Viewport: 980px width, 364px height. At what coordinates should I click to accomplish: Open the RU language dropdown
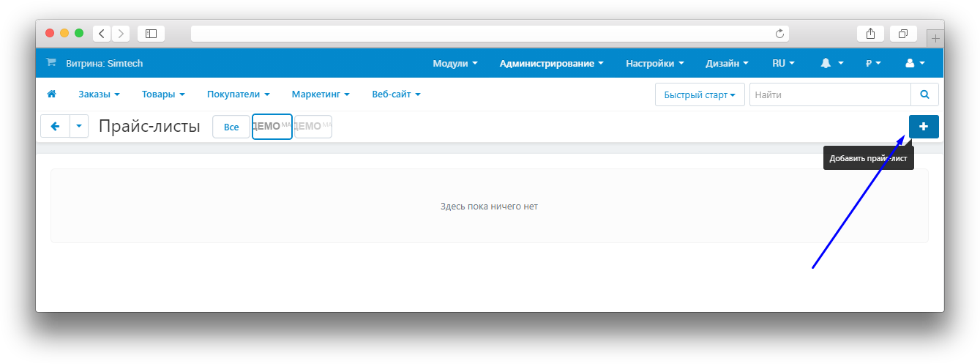[x=783, y=64]
